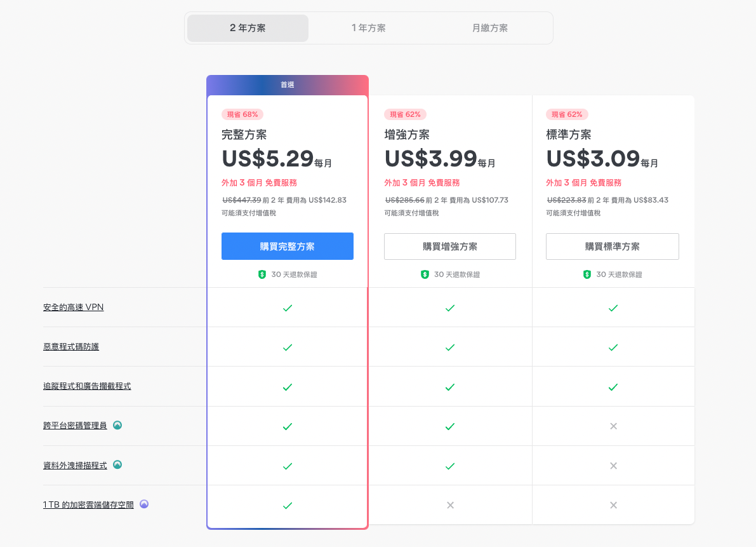Click the 現省 68% discount badge
Viewport: 756px width, 547px height.
242,114
